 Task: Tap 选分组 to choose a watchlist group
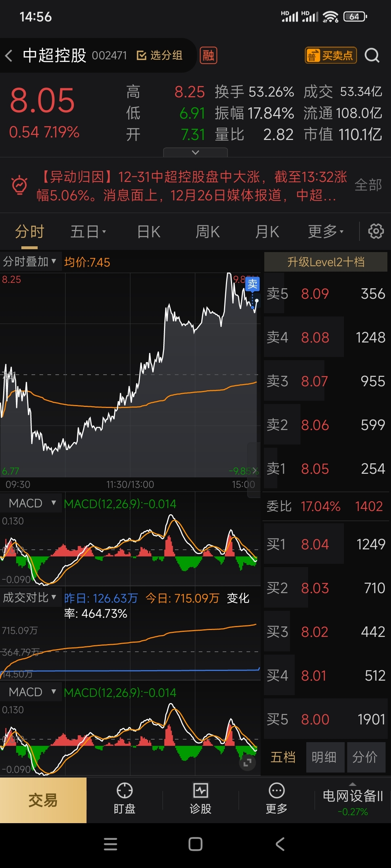(x=160, y=55)
